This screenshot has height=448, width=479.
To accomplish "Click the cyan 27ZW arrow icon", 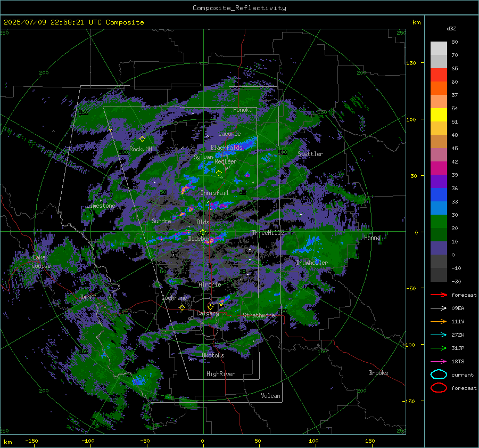I will (439, 335).
